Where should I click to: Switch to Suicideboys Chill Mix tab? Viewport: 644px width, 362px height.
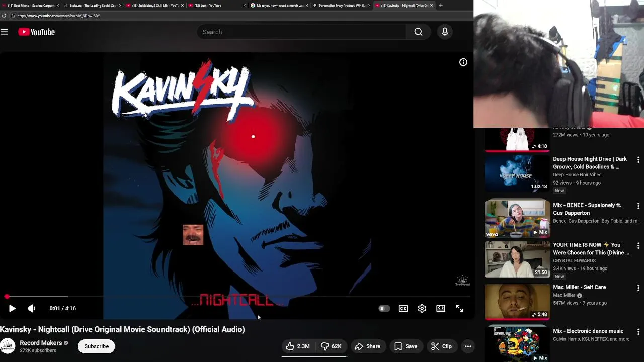coord(154,5)
